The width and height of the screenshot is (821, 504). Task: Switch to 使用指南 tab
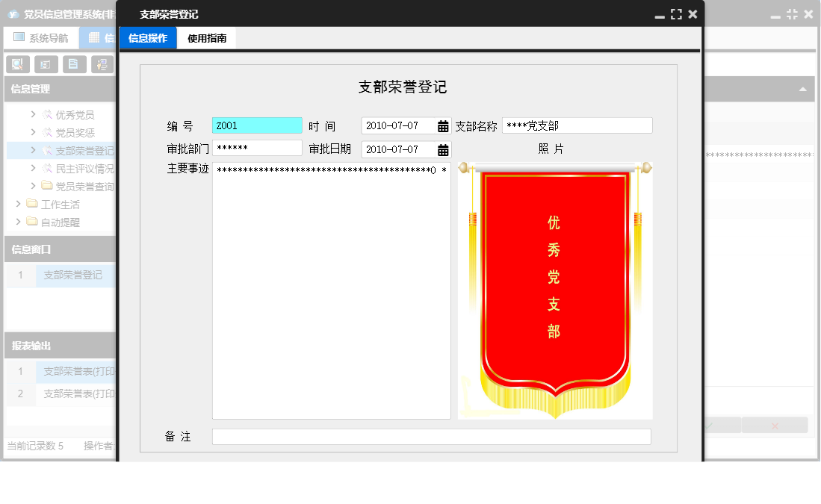tap(207, 38)
